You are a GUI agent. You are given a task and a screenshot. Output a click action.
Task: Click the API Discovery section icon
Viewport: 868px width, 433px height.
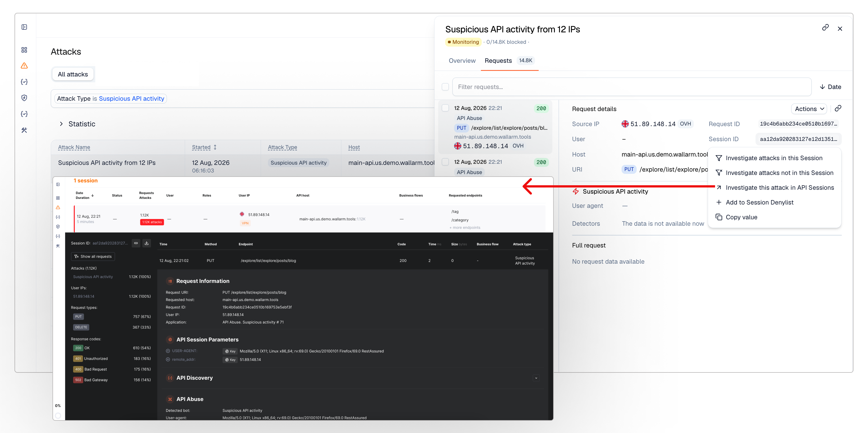170,378
